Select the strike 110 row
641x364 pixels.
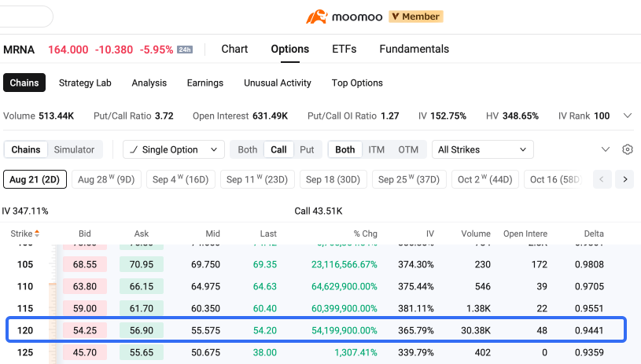pyautogui.click(x=321, y=286)
